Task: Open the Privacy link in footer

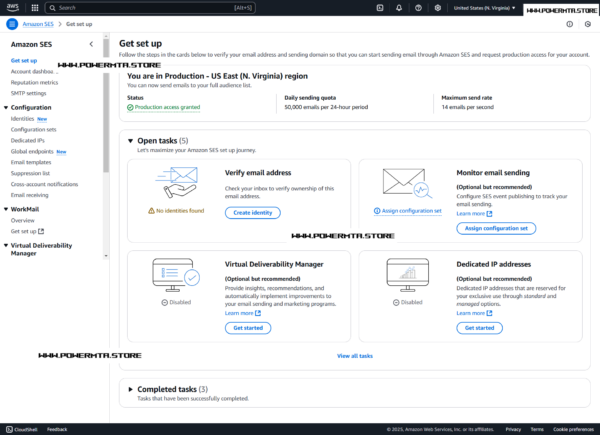Action: [513, 429]
